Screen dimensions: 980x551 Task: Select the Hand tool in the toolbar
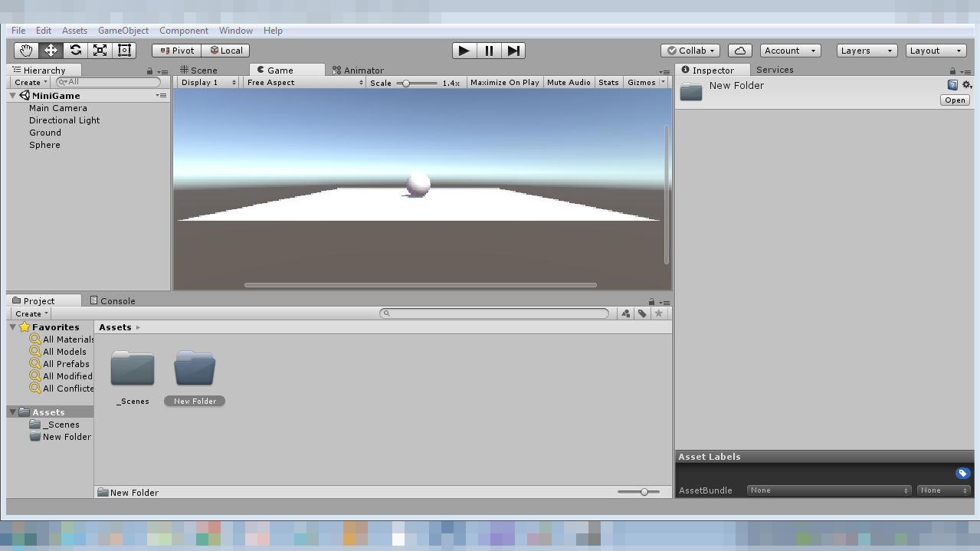25,50
